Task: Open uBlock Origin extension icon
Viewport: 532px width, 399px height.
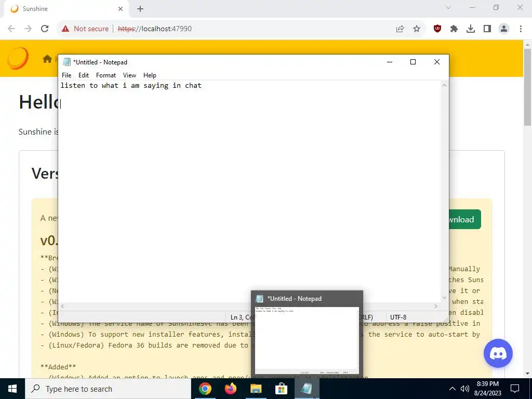Action: pyautogui.click(x=437, y=29)
